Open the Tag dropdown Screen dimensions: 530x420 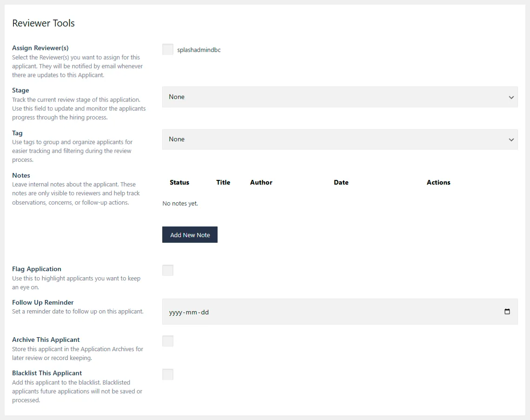[x=340, y=139]
